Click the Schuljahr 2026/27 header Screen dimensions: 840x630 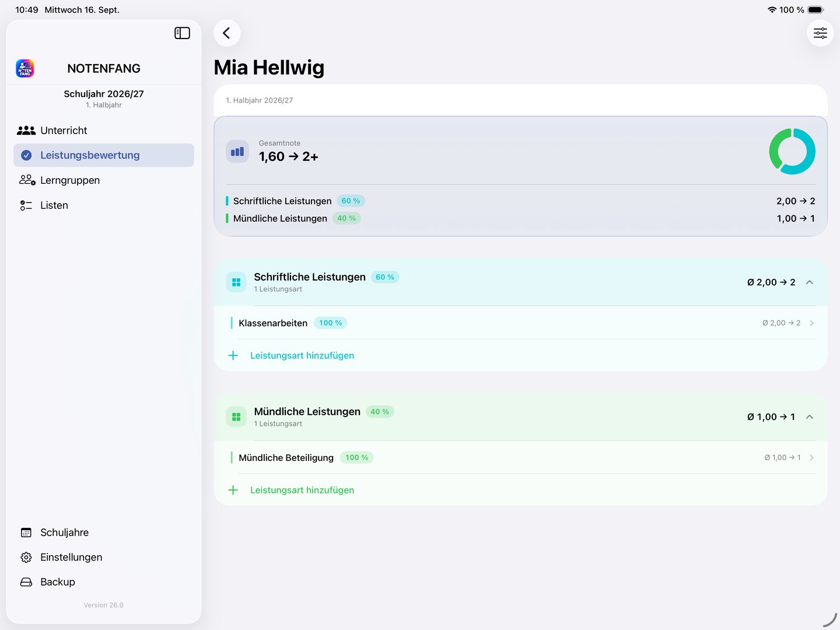pos(104,94)
